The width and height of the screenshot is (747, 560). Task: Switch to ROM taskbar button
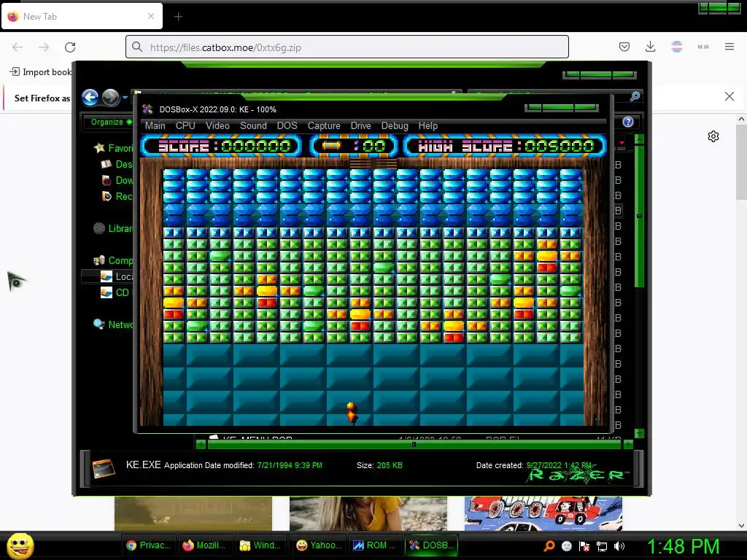(x=375, y=545)
